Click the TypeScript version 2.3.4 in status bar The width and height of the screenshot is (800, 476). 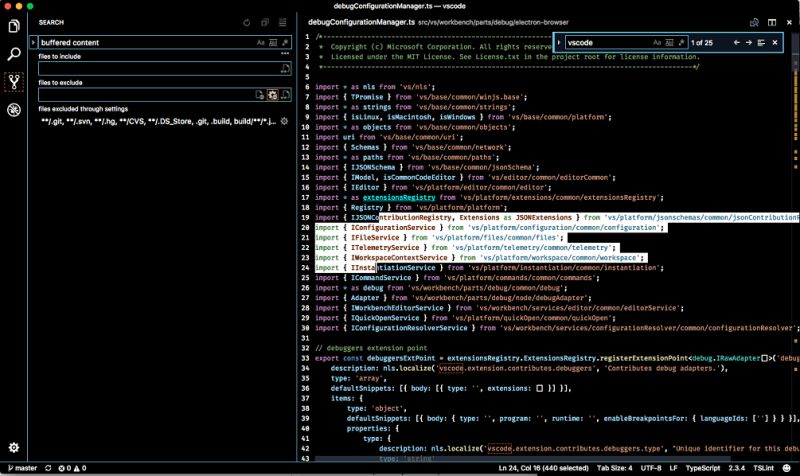click(736, 468)
